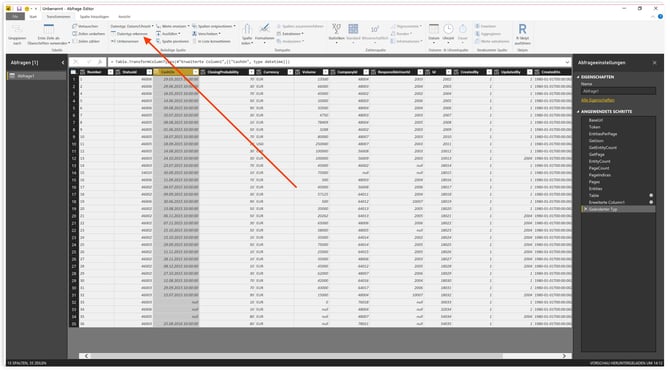Click the Spalte teilen icon

247,29
